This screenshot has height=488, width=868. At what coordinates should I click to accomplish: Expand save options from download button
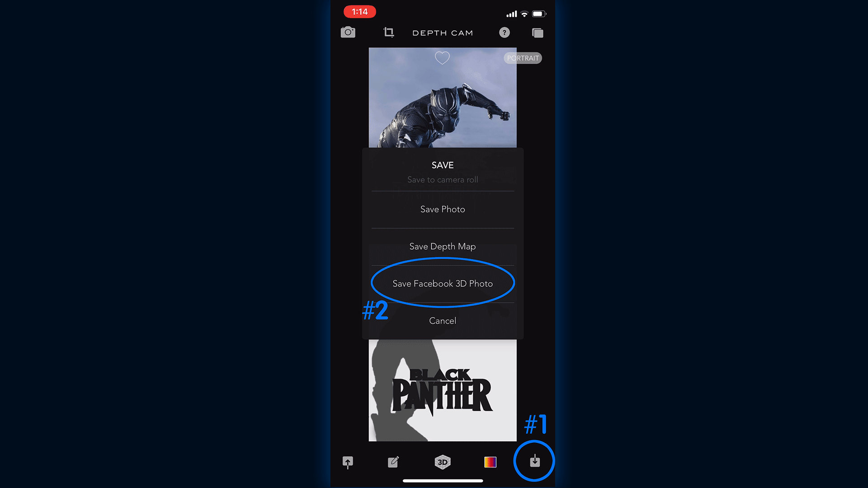click(534, 461)
